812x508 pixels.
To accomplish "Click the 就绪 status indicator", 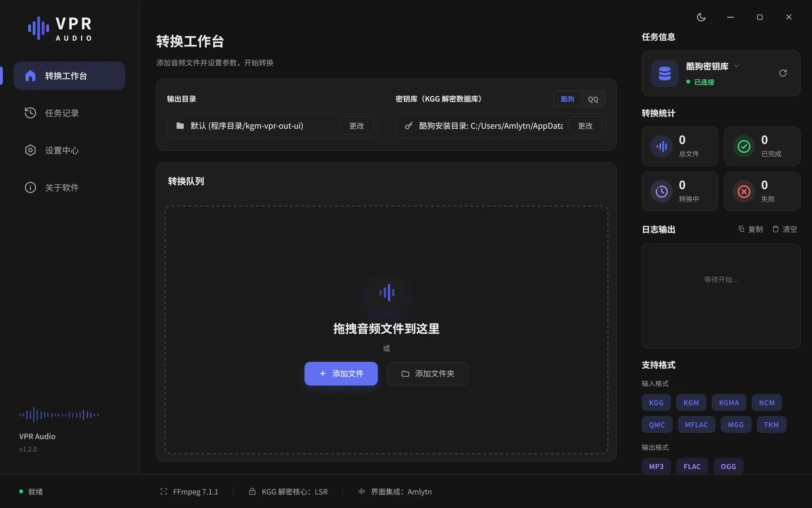I will click(31, 491).
